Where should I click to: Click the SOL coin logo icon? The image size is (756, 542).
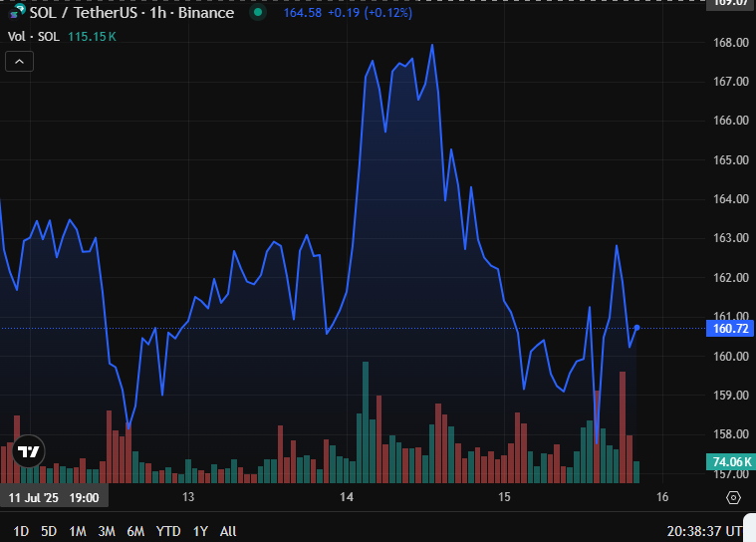tap(16, 13)
